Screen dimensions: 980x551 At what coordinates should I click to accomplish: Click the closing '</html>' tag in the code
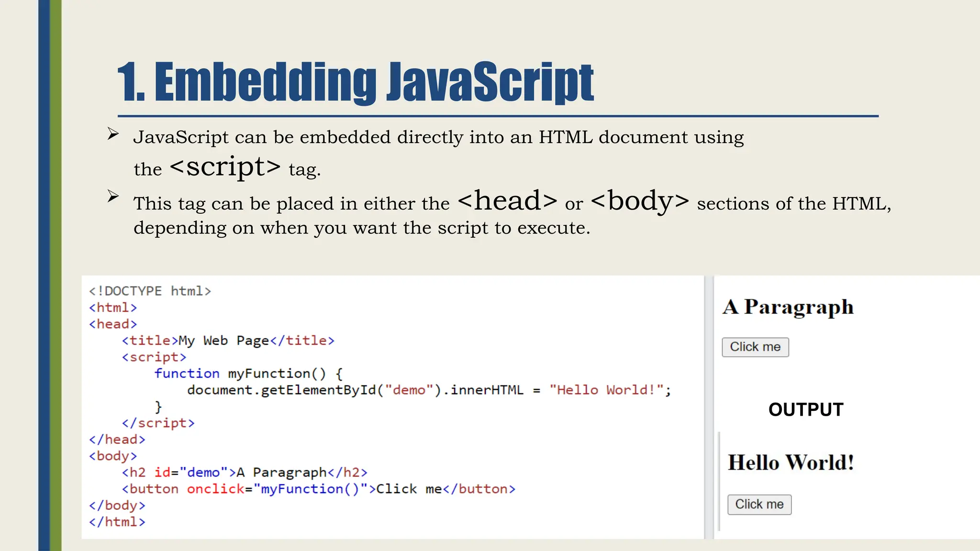coord(117,522)
